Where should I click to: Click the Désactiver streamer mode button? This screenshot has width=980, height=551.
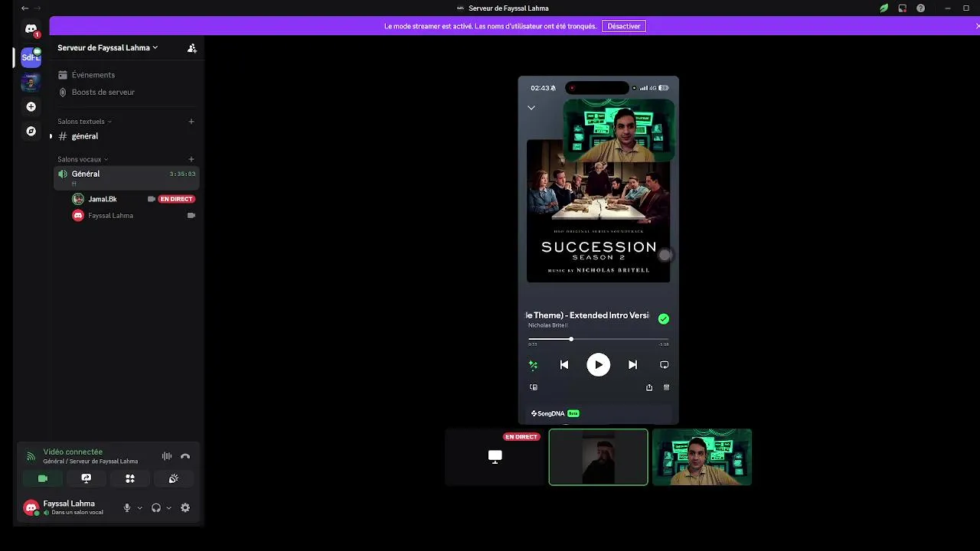(x=623, y=26)
